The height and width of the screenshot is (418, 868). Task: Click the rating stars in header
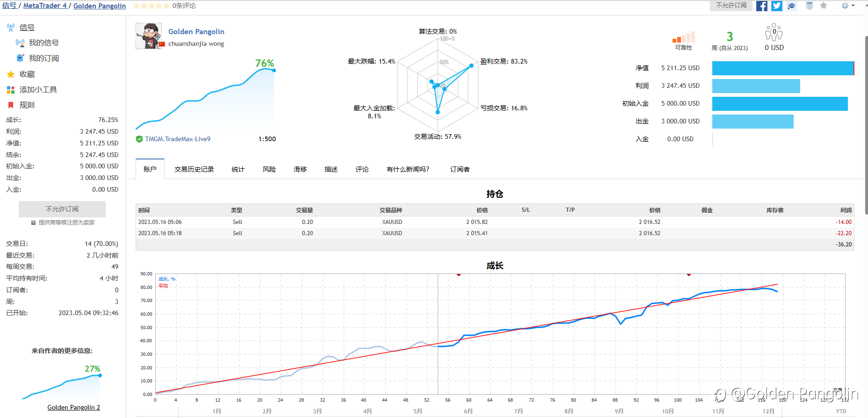coord(152,6)
